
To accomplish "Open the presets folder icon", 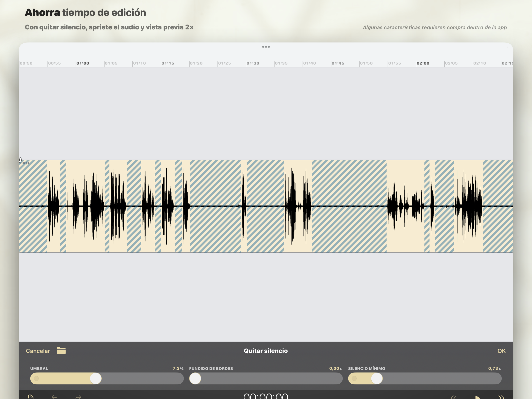I will pos(61,351).
